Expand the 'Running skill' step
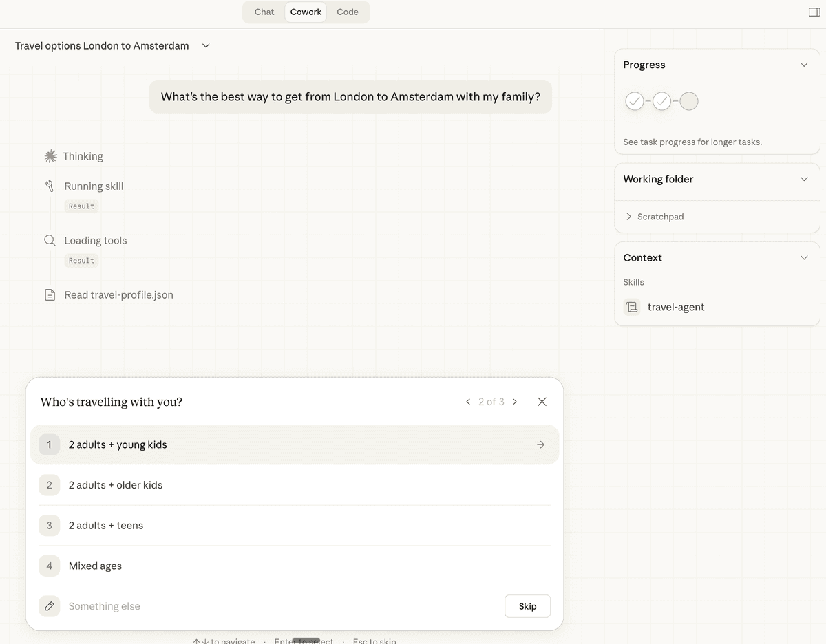826x644 pixels. pos(94,186)
